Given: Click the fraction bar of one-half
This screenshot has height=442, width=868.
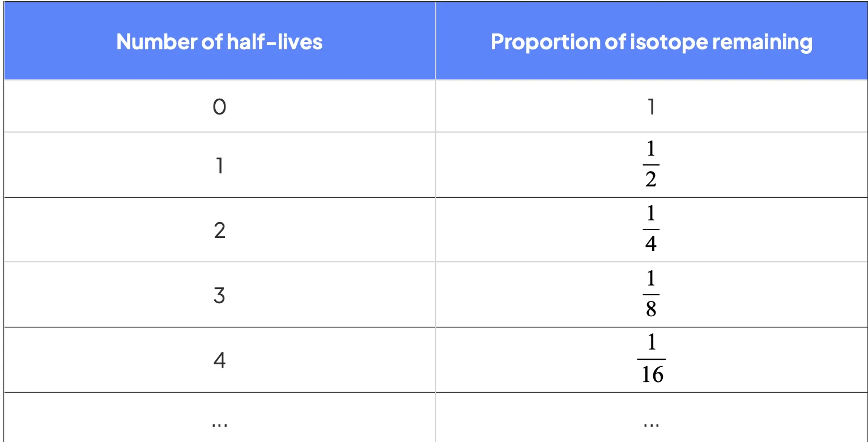Looking at the screenshot, I should tap(651, 165).
